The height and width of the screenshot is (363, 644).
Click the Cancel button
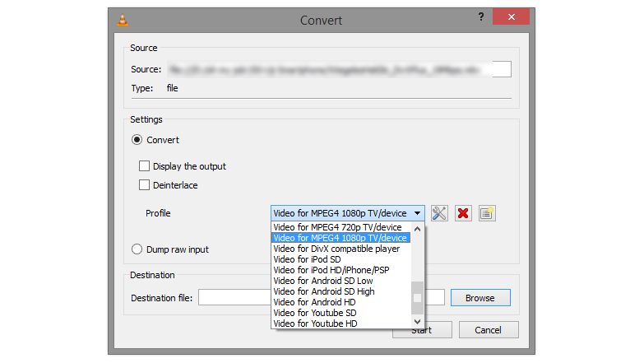488,330
